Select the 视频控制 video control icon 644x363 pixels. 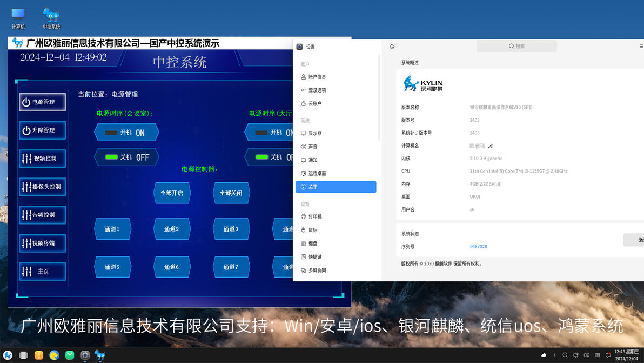pyautogui.click(x=42, y=158)
